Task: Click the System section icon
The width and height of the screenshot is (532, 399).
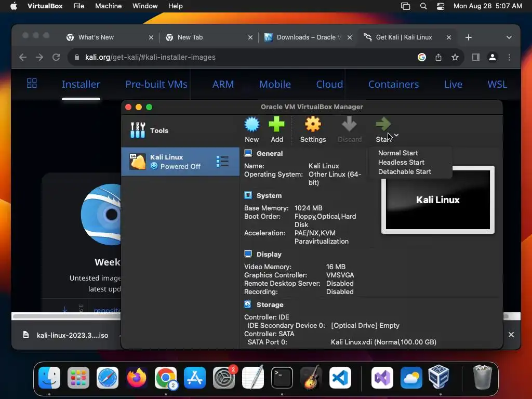Action: click(x=248, y=195)
